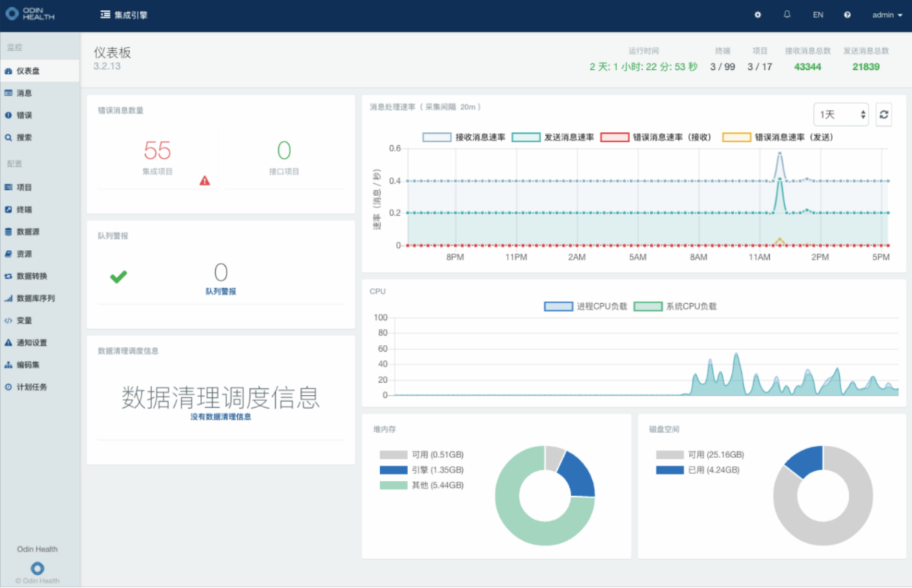
Task: Open the notifications bell icon
Action: point(787,15)
